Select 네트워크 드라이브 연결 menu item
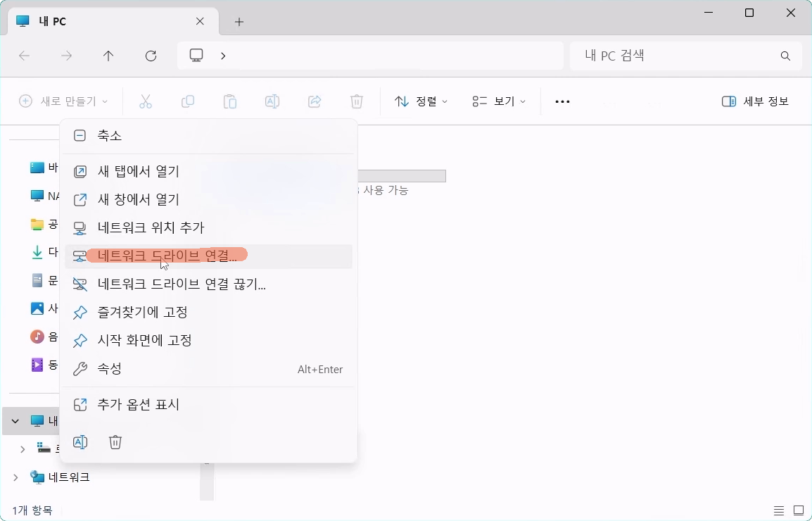Image resolution: width=812 pixels, height=521 pixels. pyautogui.click(x=167, y=256)
